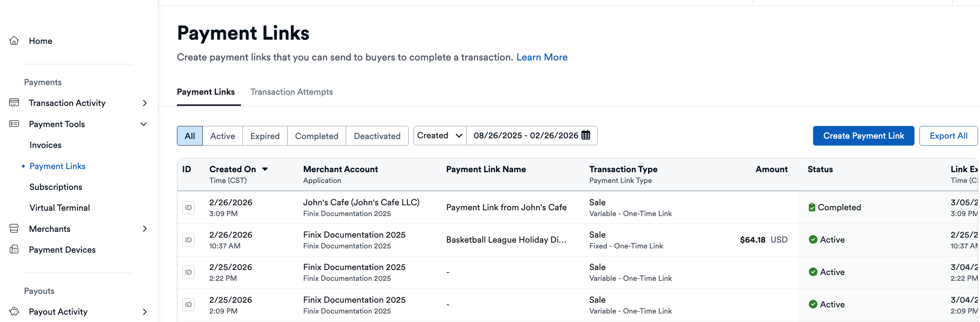Filter payment links by Active status

(x=222, y=136)
